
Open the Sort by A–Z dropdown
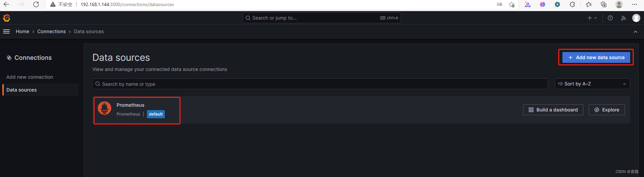pos(592,84)
